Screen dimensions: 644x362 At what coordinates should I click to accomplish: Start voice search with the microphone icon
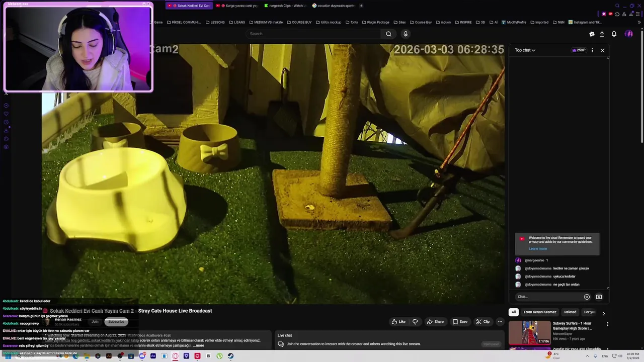pyautogui.click(x=406, y=34)
